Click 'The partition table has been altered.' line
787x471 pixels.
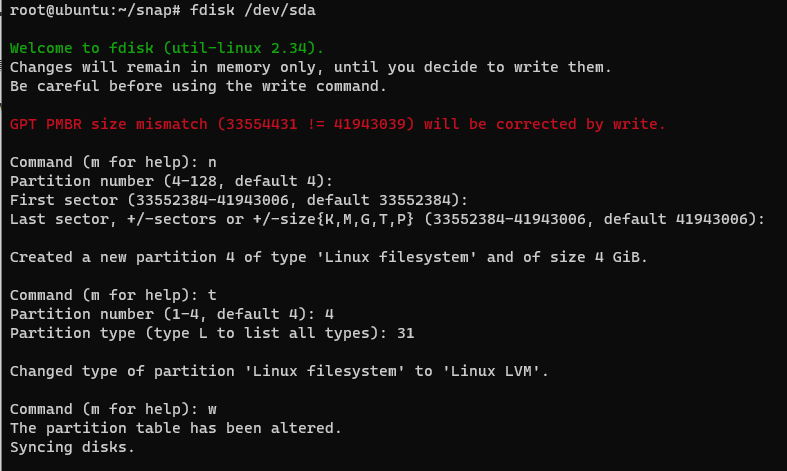(x=176, y=428)
